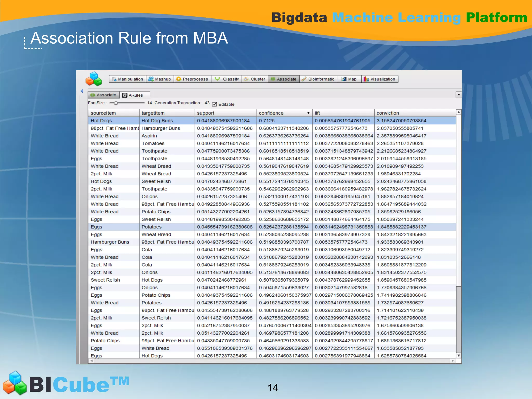Select the Hamburger Buns targetItem cell
This screenshot has height=399, width=532.
[167, 128]
